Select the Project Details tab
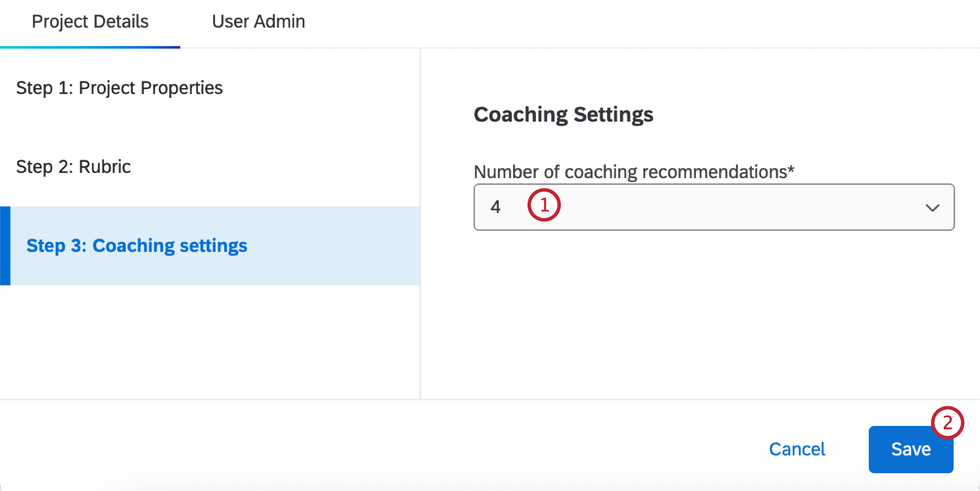Viewport: 980px width, 491px height. (90, 21)
